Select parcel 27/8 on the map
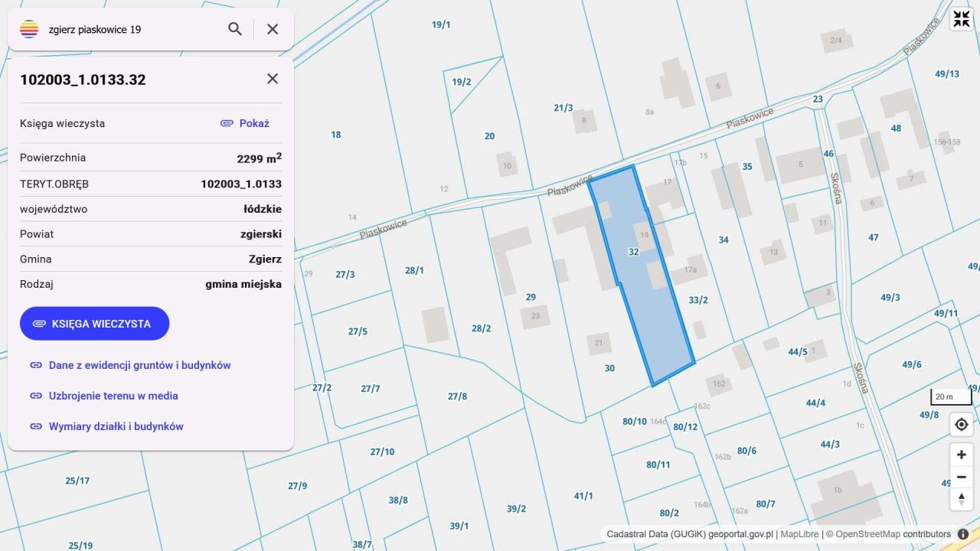 [457, 396]
